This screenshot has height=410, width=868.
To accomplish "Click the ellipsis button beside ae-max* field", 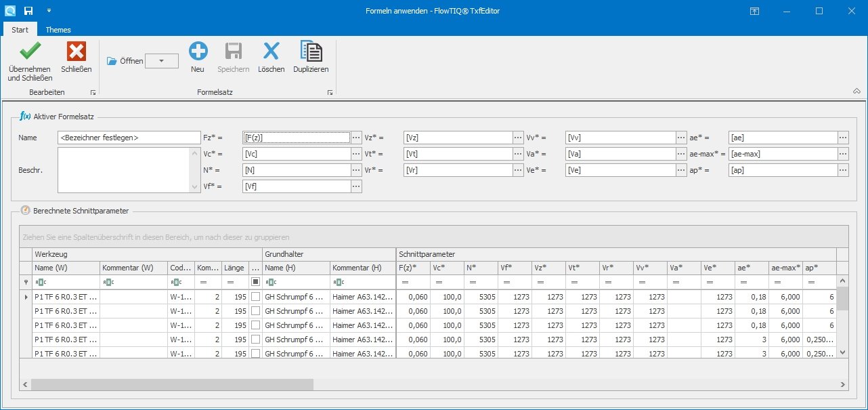I will (843, 154).
